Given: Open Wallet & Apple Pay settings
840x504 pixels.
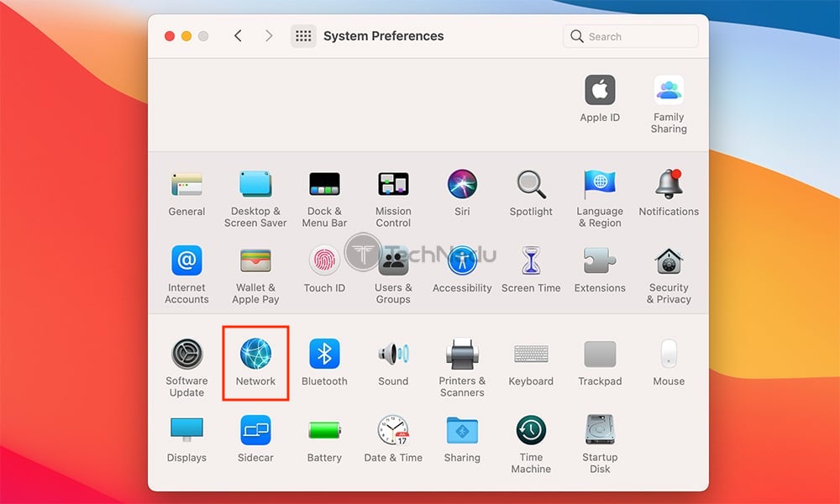Looking at the screenshot, I should (x=255, y=260).
